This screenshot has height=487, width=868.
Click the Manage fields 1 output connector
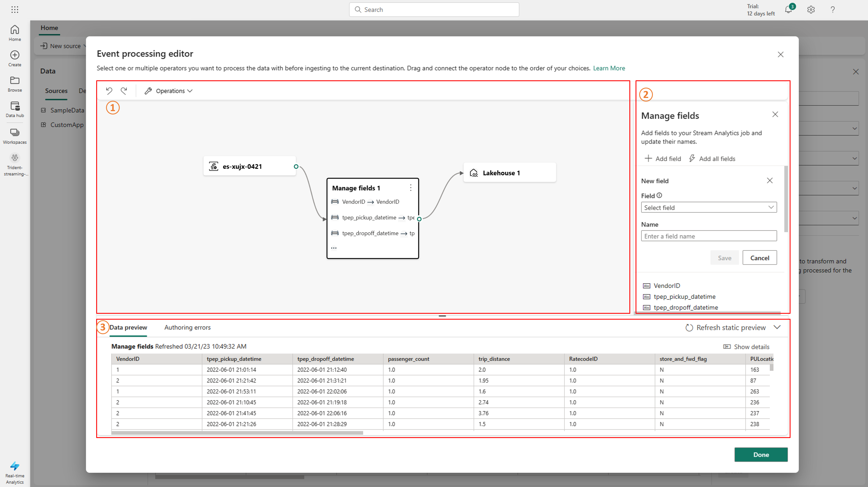(x=419, y=219)
